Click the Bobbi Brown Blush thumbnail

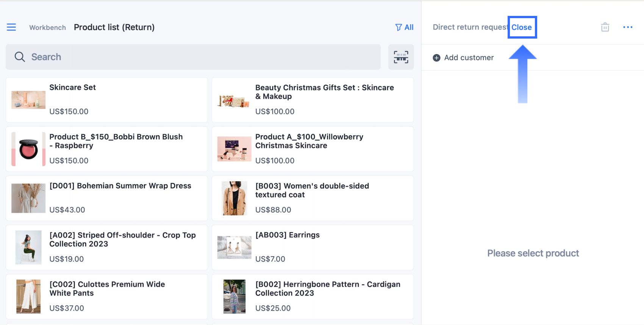click(x=28, y=149)
